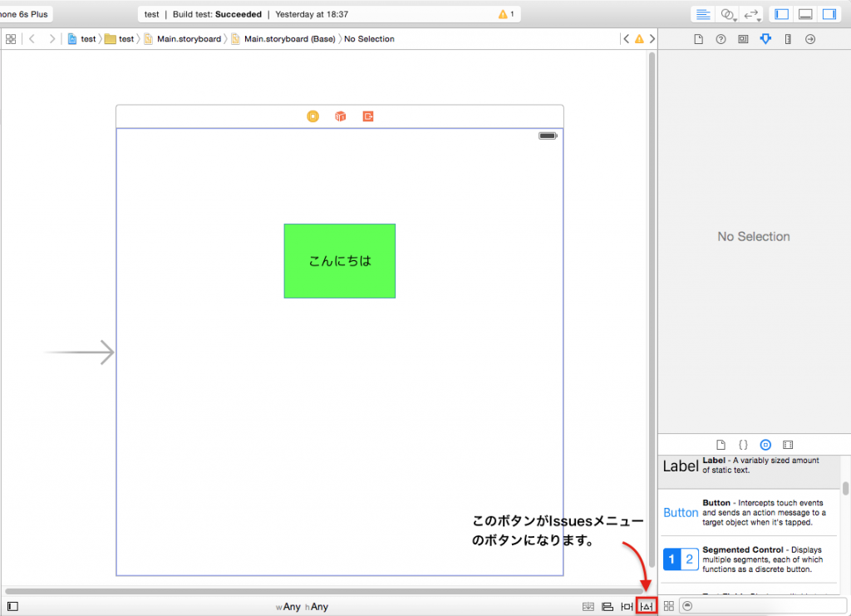Open the Resolve Auto Layout Issues menu
The height and width of the screenshot is (616, 851).
tap(647, 606)
